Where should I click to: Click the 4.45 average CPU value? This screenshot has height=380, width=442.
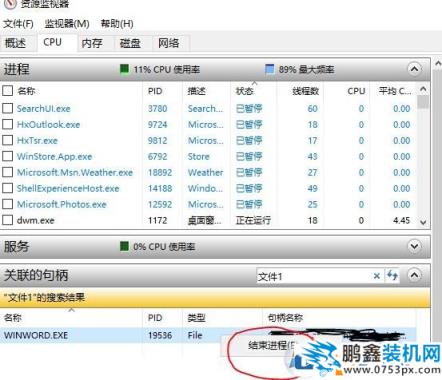click(x=401, y=221)
